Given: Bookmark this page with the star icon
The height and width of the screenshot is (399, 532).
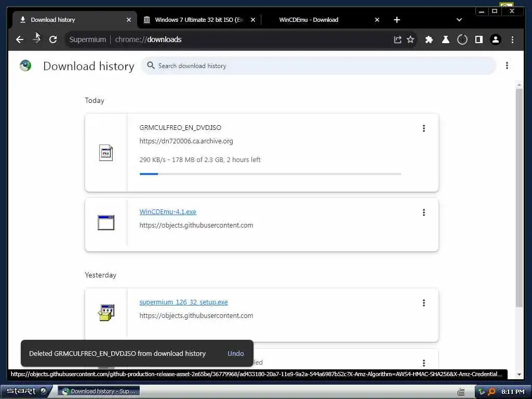Looking at the screenshot, I should tap(410, 39).
